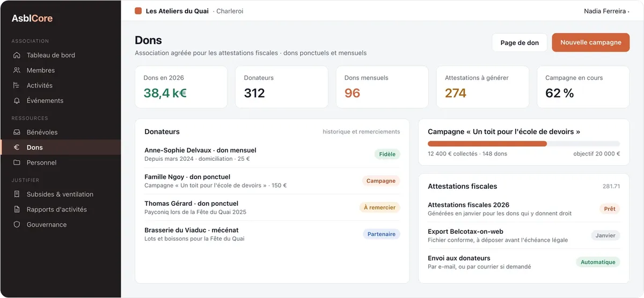Go to Gouvernance page
Viewport: 644px width, 298px height.
point(61,225)
